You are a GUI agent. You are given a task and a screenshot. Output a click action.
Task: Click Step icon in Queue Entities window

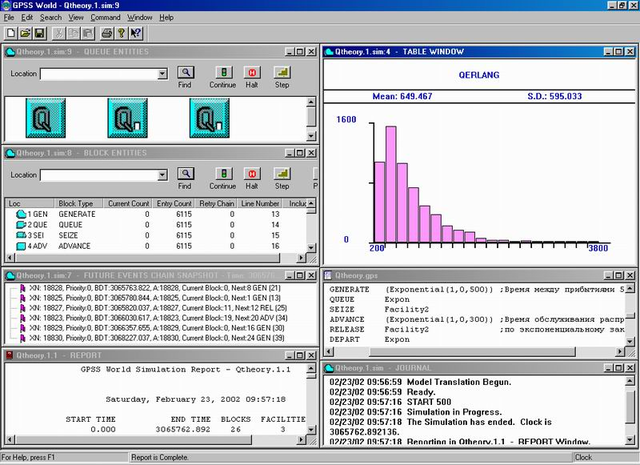[x=282, y=73]
